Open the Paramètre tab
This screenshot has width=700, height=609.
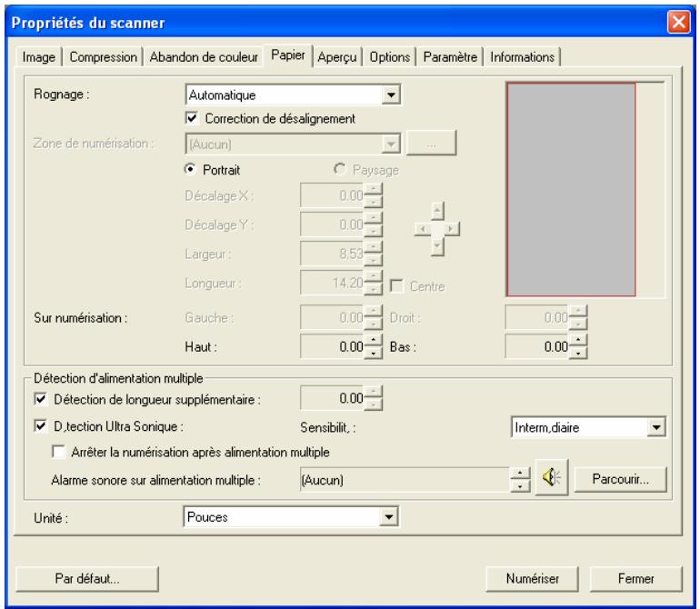[450, 57]
